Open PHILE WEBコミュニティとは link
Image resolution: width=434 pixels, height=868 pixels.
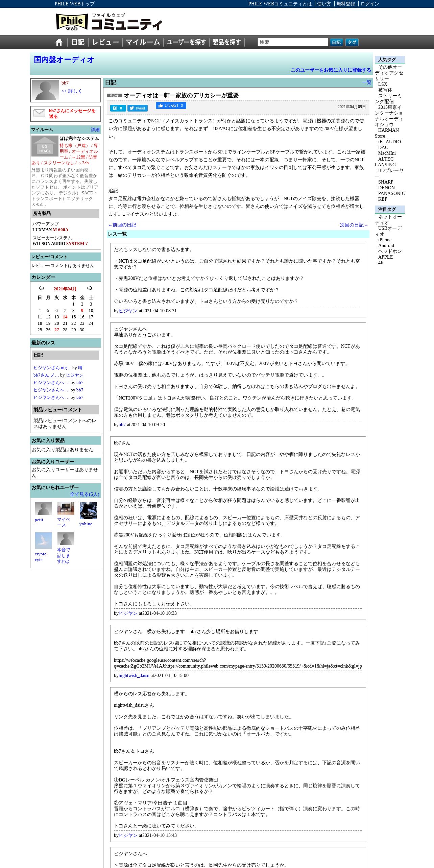tap(280, 4)
